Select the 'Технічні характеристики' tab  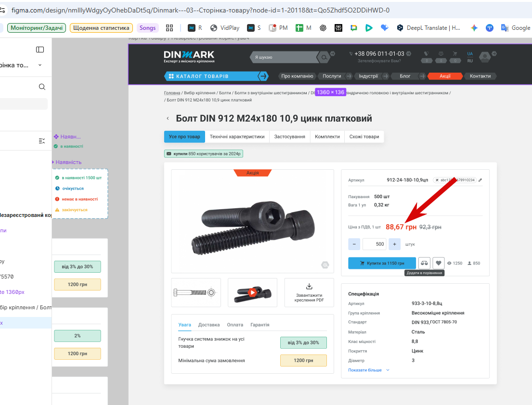[237, 137]
